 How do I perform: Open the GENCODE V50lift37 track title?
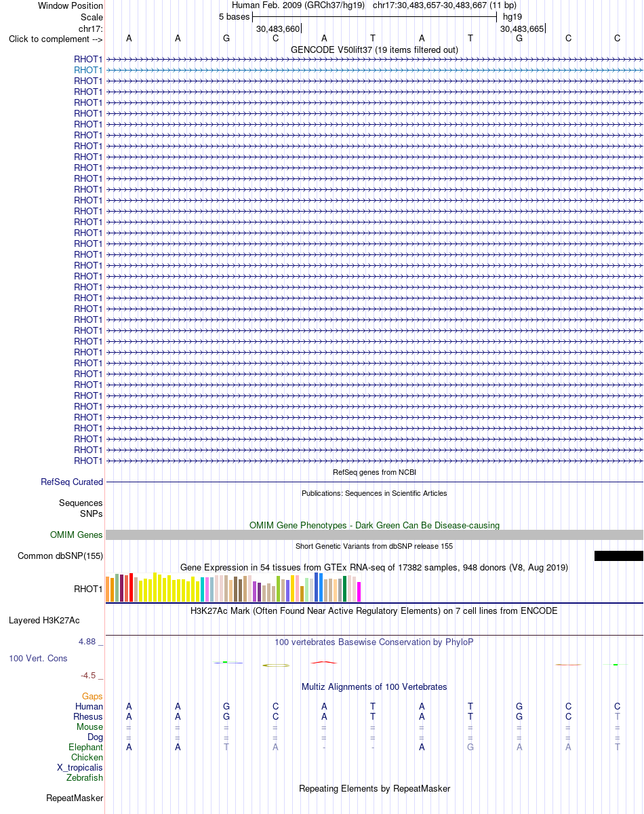click(374, 50)
